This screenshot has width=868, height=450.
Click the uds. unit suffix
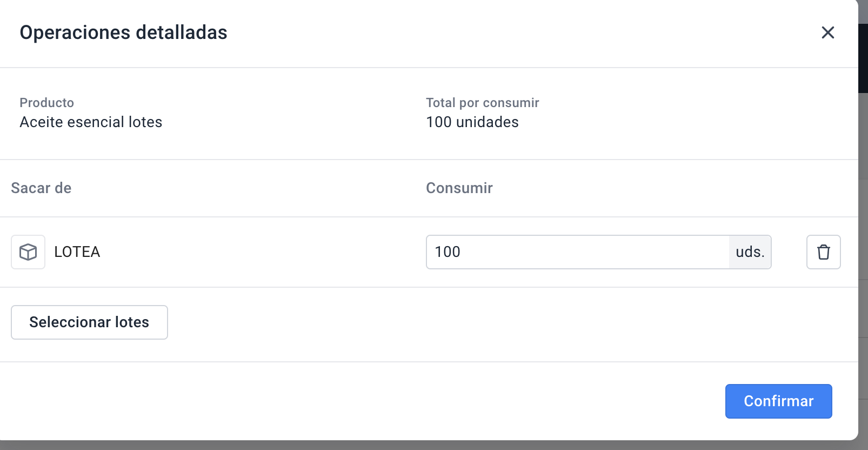click(750, 252)
